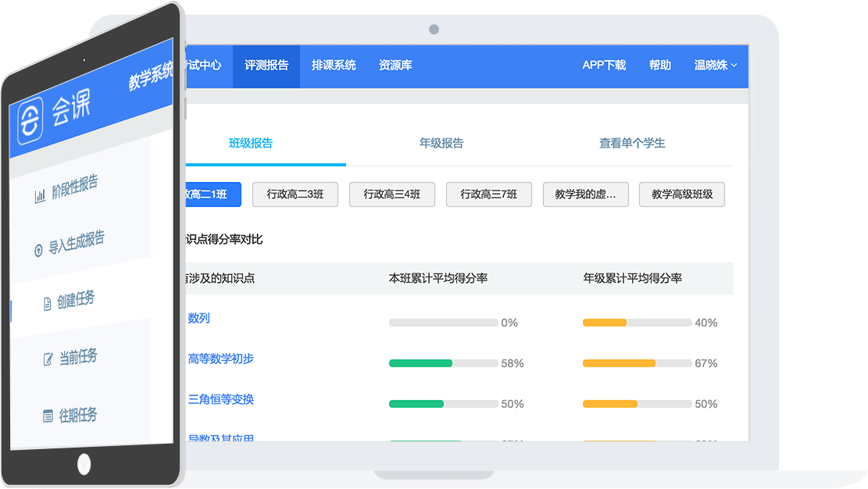
Task: Select the 行政高三4班 class button
Action: tap(392, 195)
